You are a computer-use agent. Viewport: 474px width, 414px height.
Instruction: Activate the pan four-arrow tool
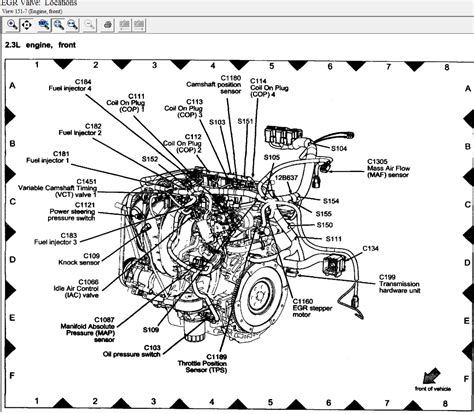click(27, 25)
